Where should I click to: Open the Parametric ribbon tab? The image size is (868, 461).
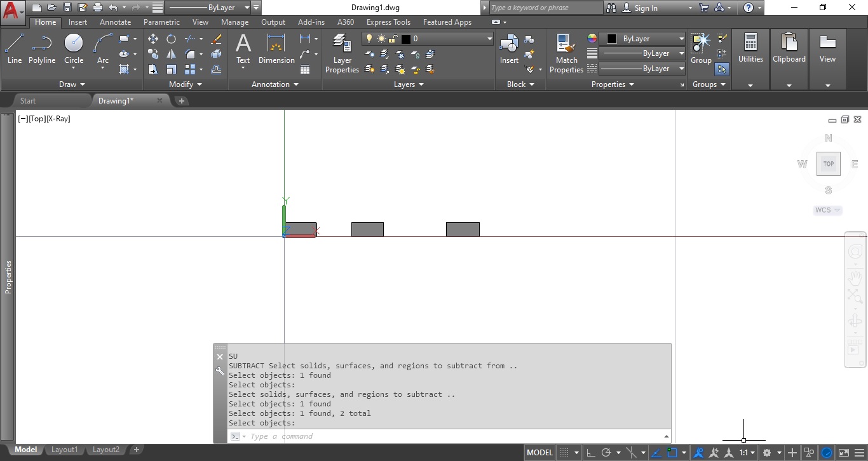tap(161, 22)
